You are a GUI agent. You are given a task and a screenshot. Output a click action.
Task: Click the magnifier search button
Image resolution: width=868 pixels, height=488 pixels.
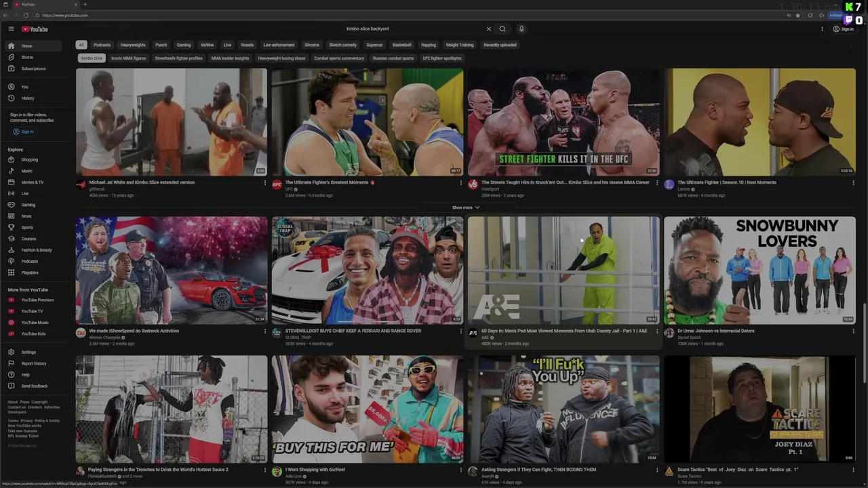(502, 29)
